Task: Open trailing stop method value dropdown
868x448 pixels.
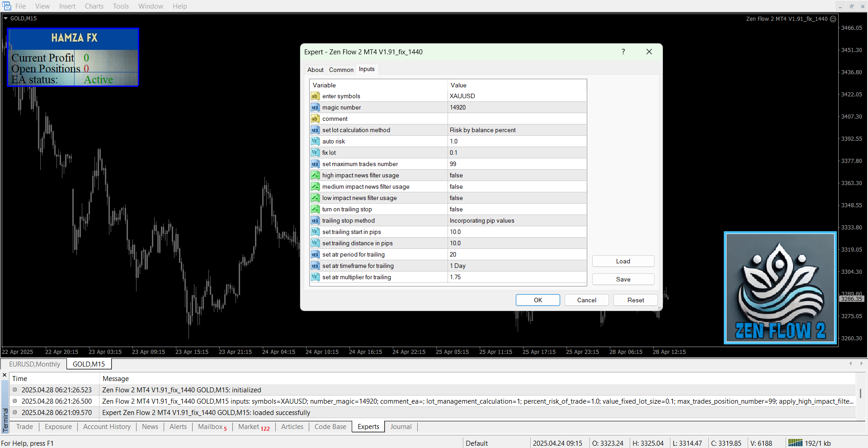Action: (x=516, y=220)
